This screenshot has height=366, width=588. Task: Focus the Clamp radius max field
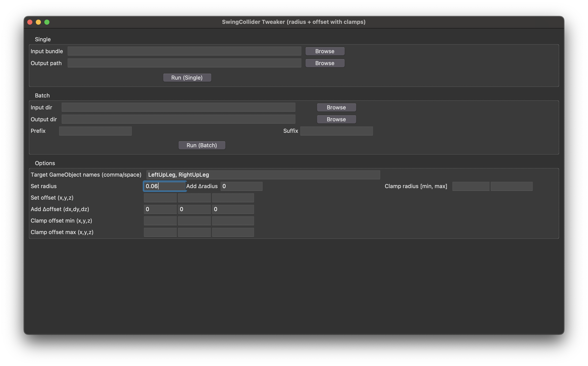(x=512, y=186)
